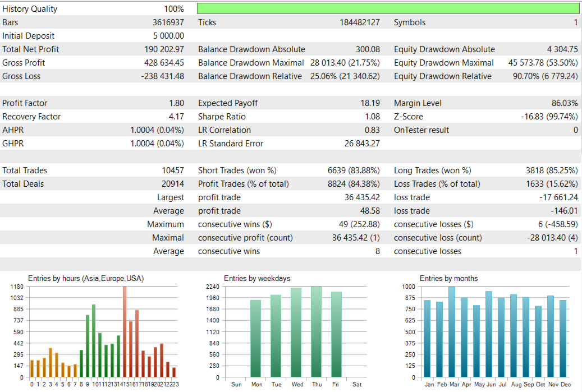Click the Sharpe Ratio value 1.08

pos(372,117)
